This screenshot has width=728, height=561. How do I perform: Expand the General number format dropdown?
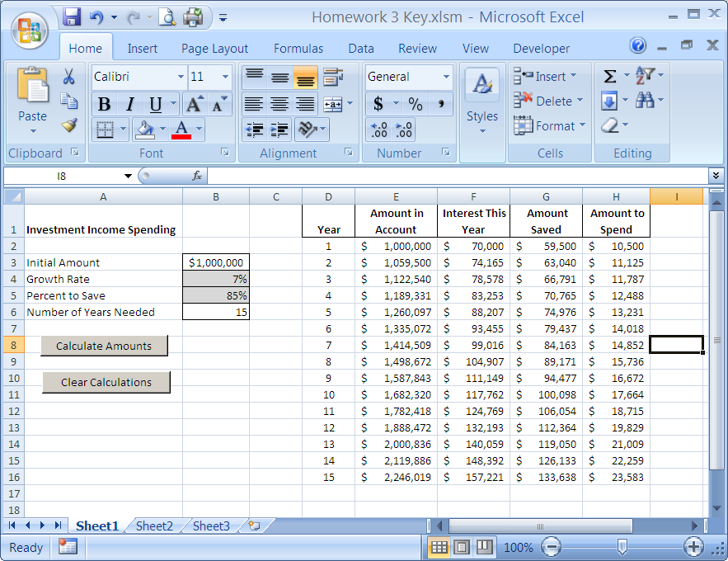(x=446, y=77)
